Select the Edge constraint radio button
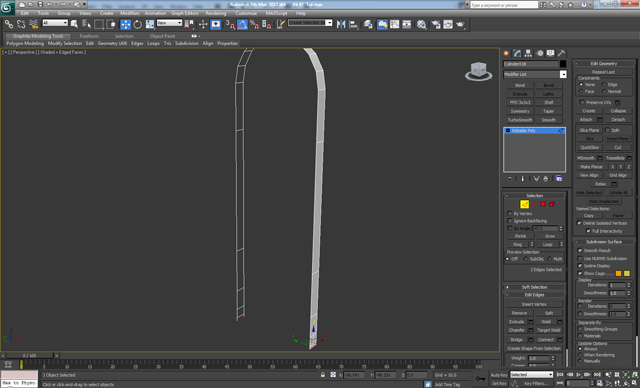 (x=604, y=84)
